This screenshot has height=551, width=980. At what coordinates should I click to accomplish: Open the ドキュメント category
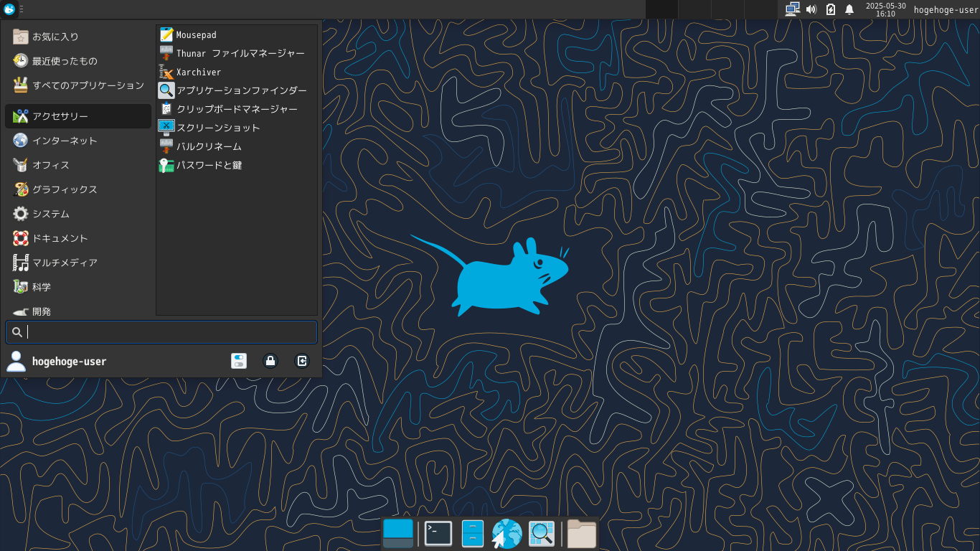point(78,238)
